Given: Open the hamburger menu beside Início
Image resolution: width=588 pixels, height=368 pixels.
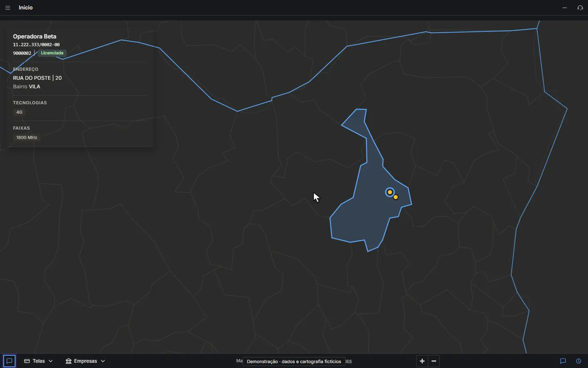Looking at the screenshot, I should pyautogui.click(x=8, y=8).
